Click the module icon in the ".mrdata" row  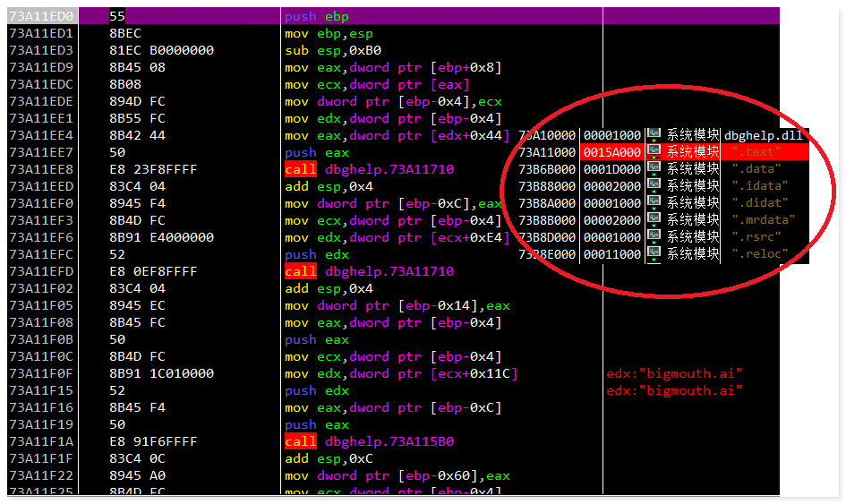(x=654, y=219)
